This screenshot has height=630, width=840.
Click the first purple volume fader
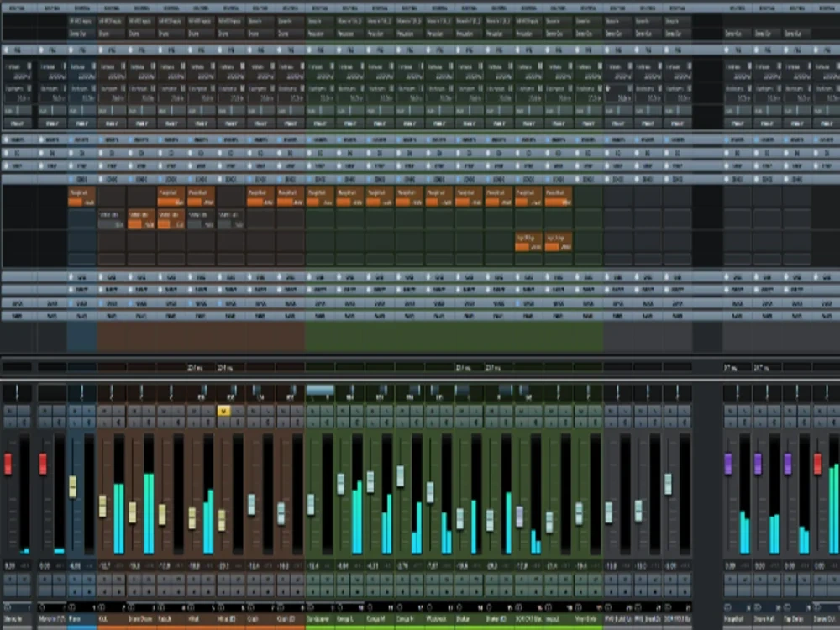pyautogui.click(x=728, y=464)
